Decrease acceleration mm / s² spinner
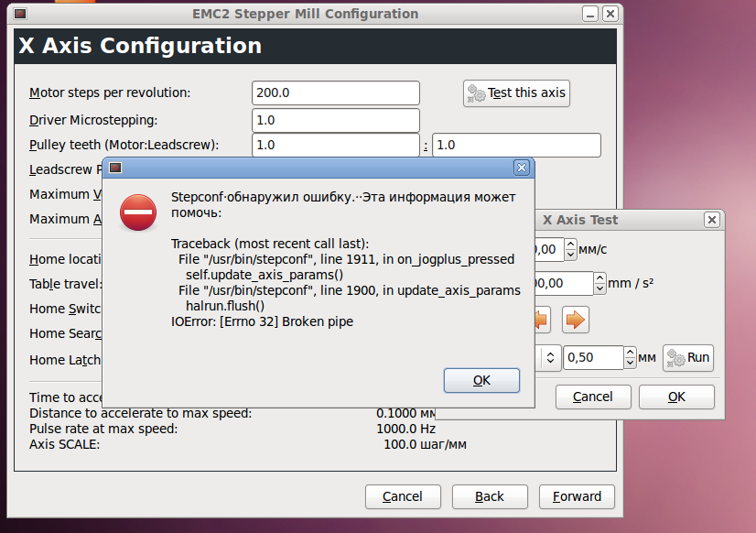 point(599,288)
